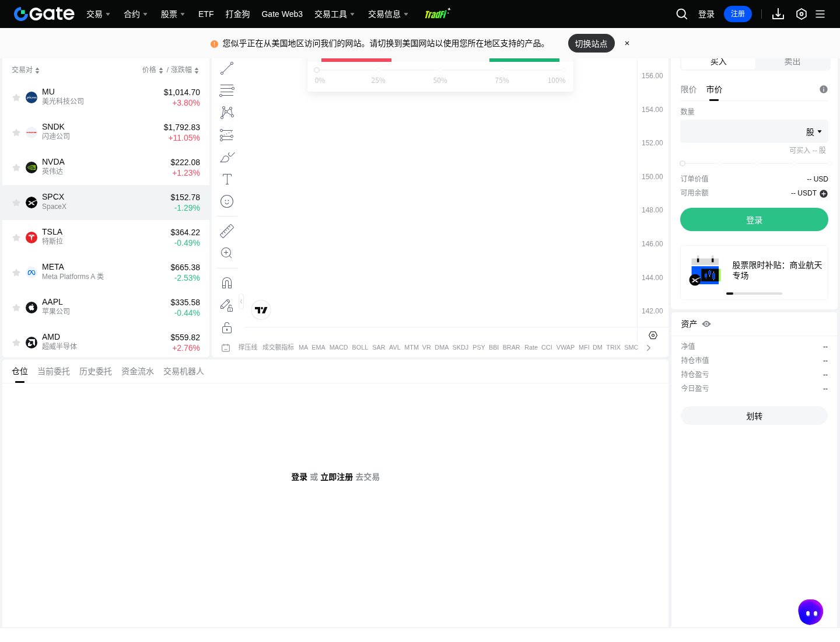Click the order info icon

tap(824, 89)
